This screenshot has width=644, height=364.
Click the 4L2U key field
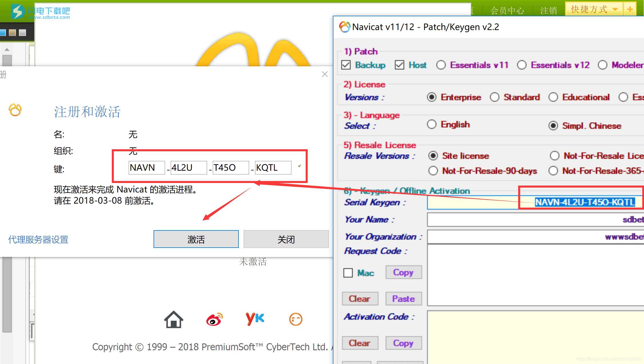tap(189, 168)
